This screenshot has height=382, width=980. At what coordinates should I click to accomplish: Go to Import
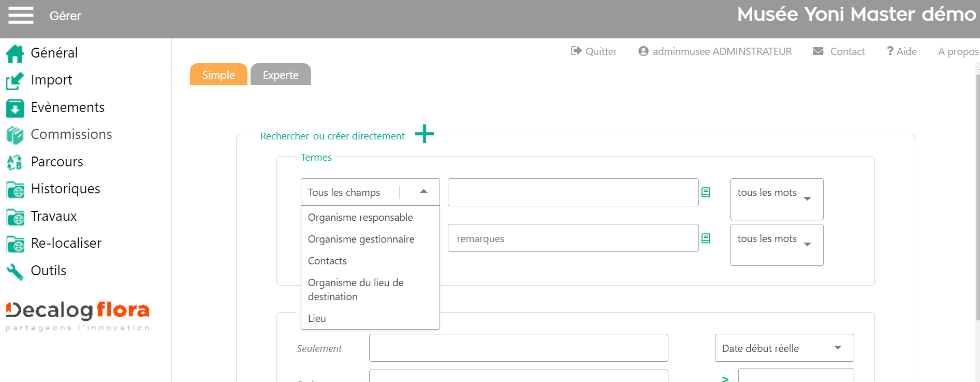tap(52, 80)
